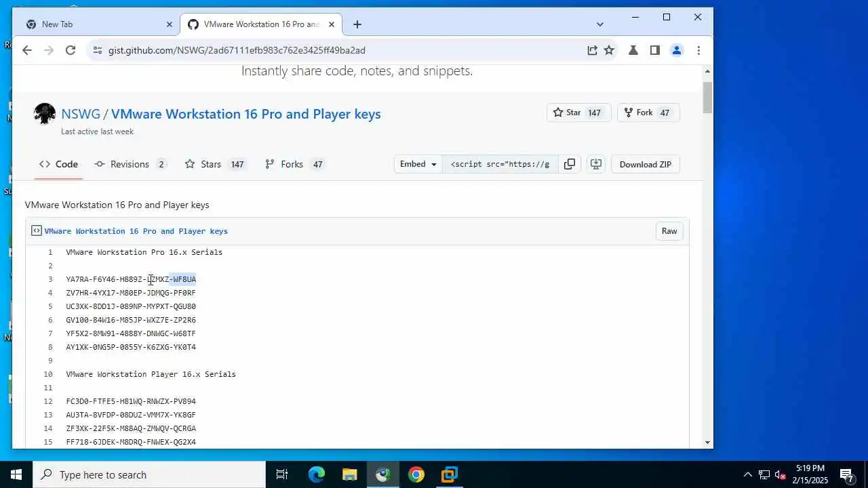This screenshot has width=868, height=488.
Task: Open the NSWG user avatar
Action: click(x=45, y=114)
